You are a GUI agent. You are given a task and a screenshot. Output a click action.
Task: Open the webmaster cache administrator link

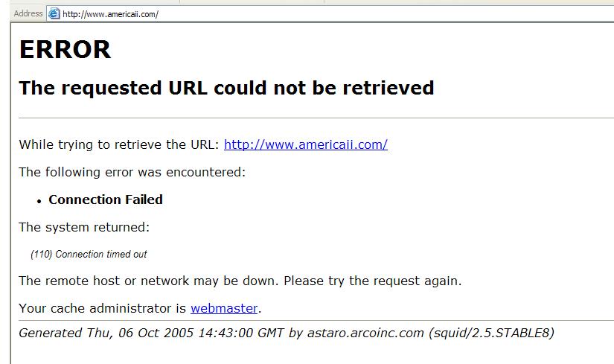point(224,308)
